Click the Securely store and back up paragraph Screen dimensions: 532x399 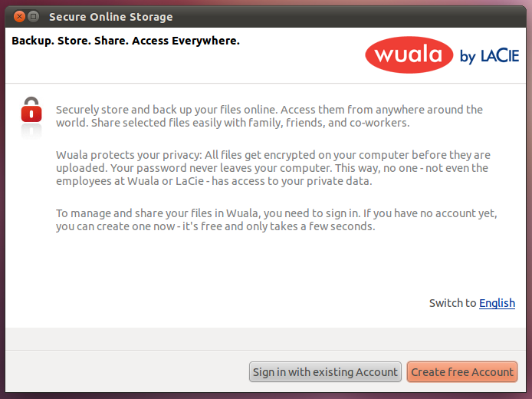[x=269, y=116]
